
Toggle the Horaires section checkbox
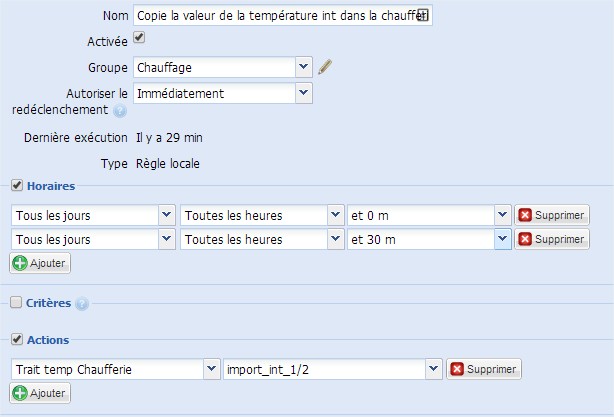pos(16,186)
